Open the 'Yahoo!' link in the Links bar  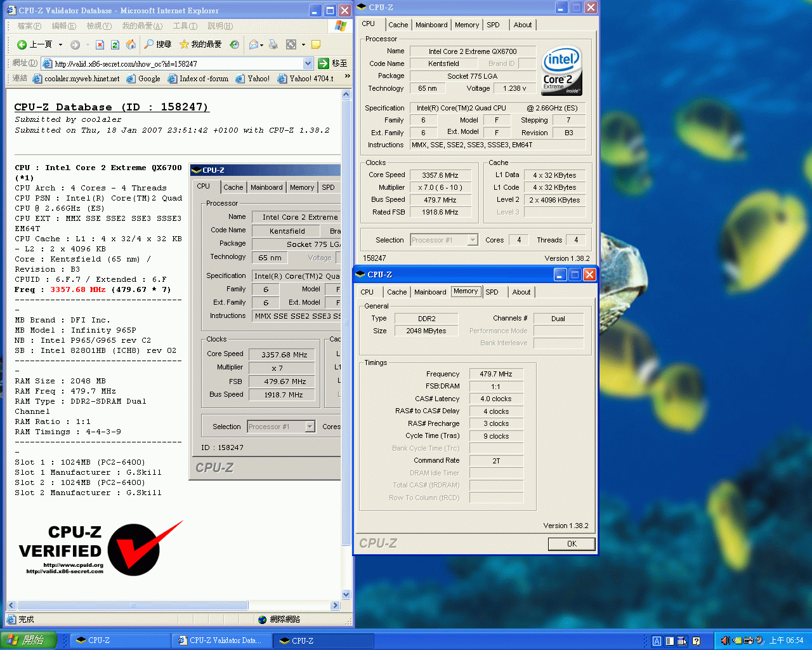pos(252,79)
